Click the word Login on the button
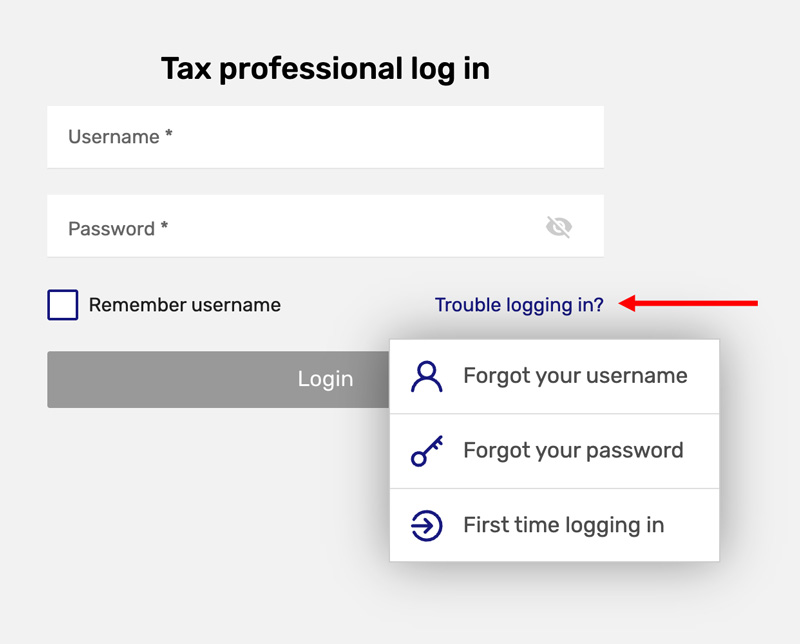This screenshot has width=800, height=644. (325, 379)
